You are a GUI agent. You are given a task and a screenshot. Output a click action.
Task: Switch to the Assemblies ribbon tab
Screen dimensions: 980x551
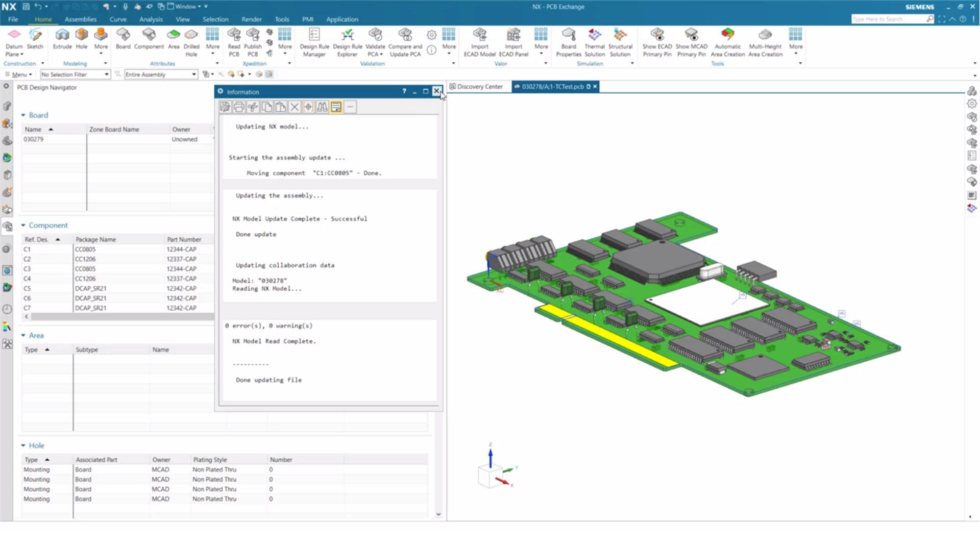pyautogui.click(x=80, y=19)
